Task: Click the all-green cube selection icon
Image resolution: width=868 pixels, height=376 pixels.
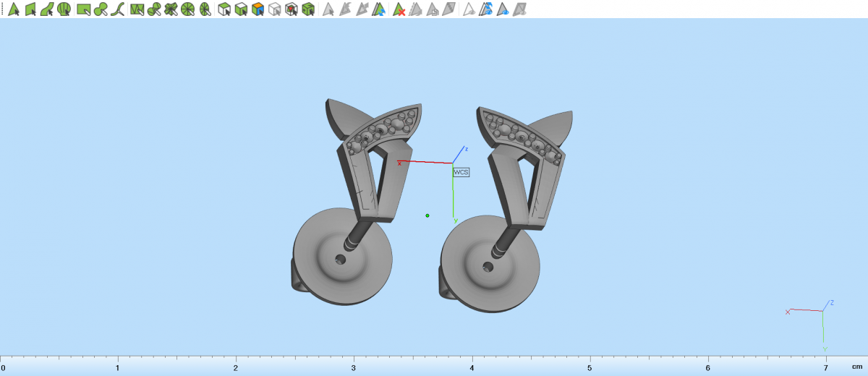Action: click(x=308, y=9)
